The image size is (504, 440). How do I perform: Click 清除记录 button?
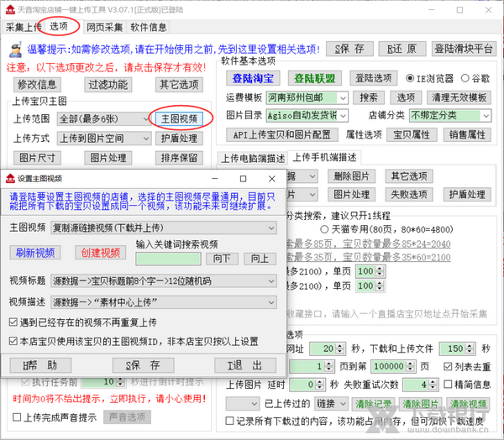[x=374, y=404]
